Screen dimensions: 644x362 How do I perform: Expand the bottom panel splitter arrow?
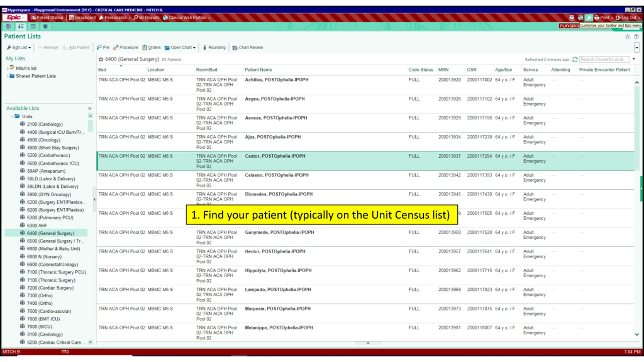tap(368, 343)
